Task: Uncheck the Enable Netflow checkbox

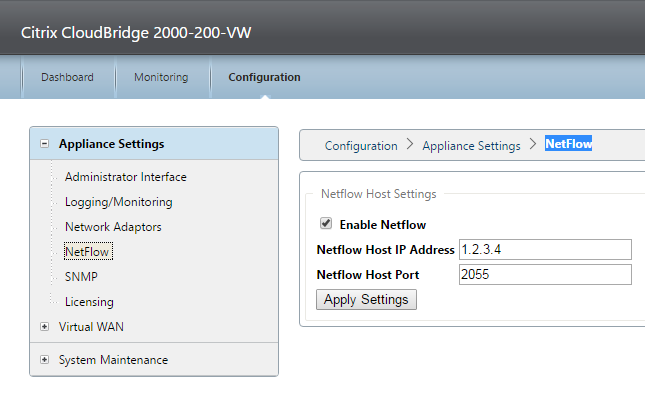Action: (325, 224)
